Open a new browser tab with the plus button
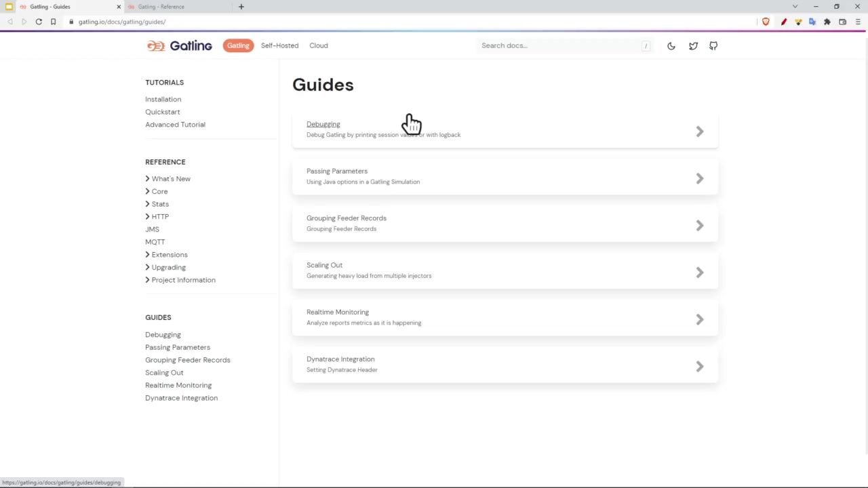The width and height of the screenshot is (868, 488). (241, 7)
